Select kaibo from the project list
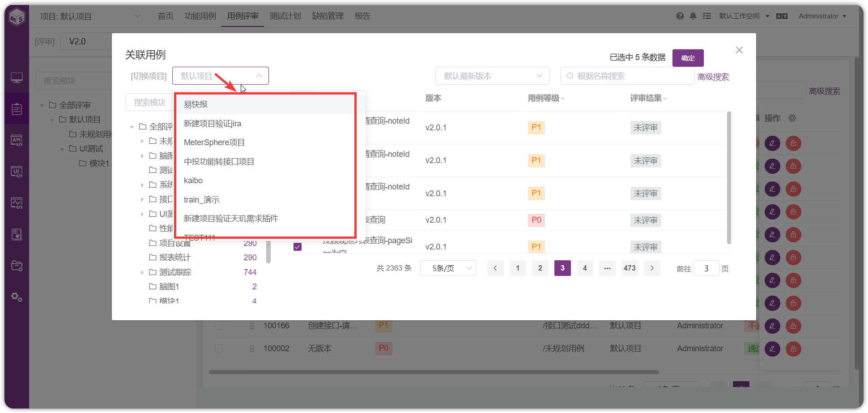 270,181
